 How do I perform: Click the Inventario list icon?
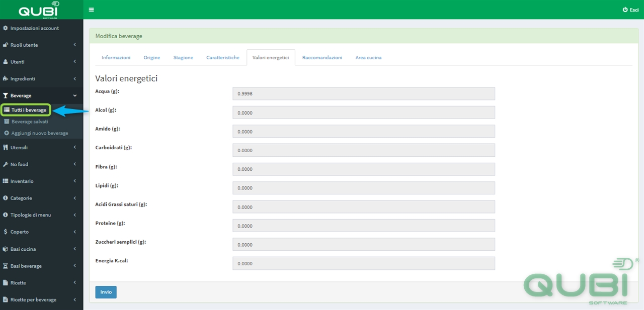(x=6, y=181)
